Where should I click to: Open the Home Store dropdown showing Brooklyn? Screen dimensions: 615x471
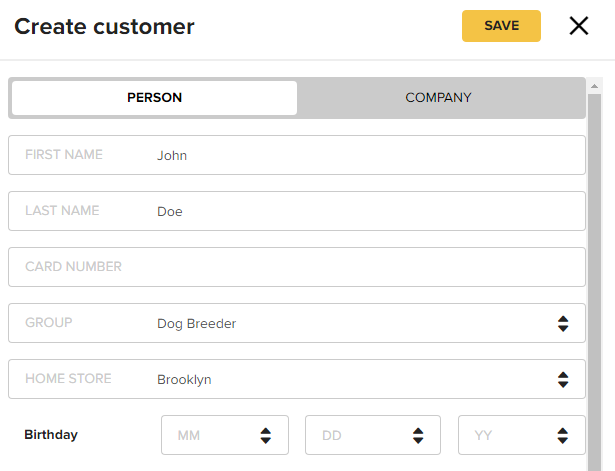[297, 379]
